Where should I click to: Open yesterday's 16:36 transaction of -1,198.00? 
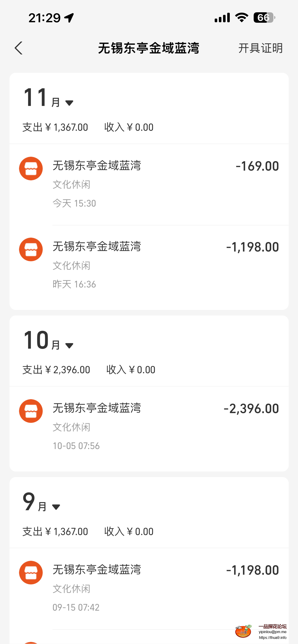[150, 265]
